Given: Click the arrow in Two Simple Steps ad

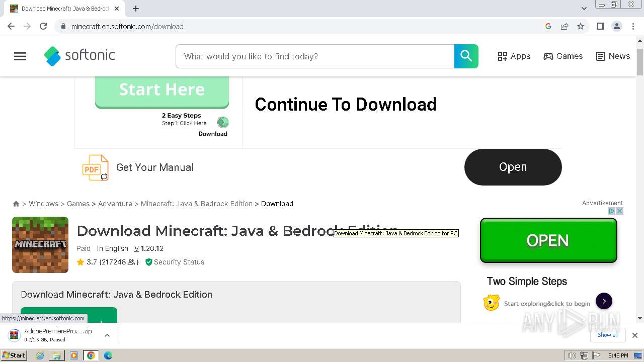Looking at the screenshot, I should pyautogui.click(x=604, y=301).
